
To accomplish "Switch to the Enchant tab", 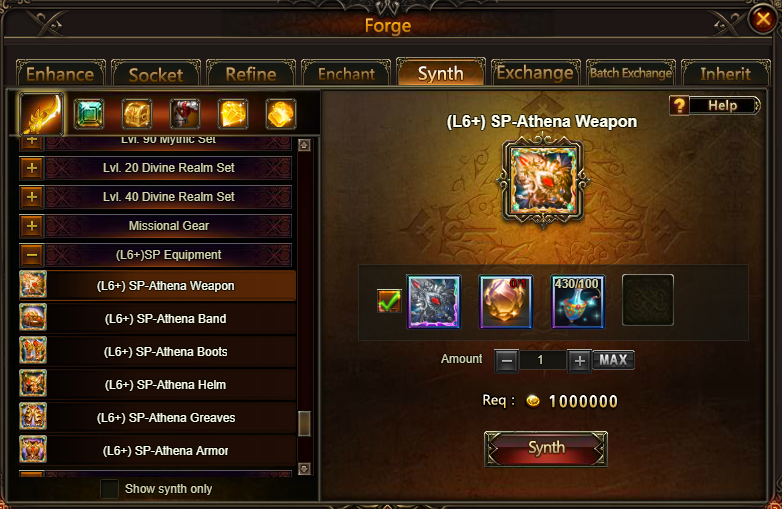I will (x=346, y=74).
